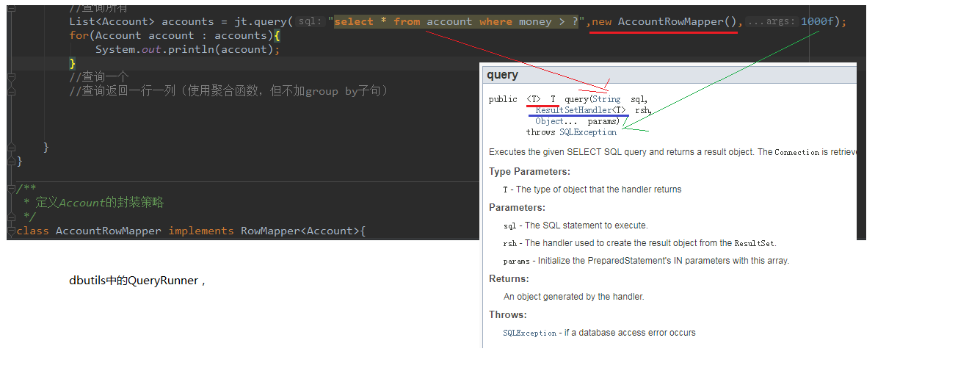Viewport: 980px width, 368px height.
Task: Click fold end marker at the class's closing brace
Action: coord(11,161)
